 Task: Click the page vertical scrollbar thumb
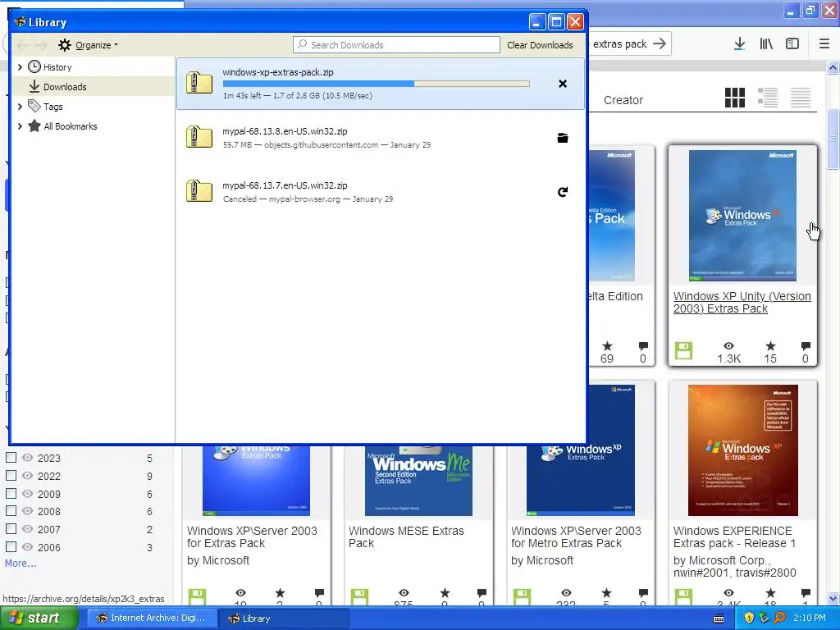833,139
